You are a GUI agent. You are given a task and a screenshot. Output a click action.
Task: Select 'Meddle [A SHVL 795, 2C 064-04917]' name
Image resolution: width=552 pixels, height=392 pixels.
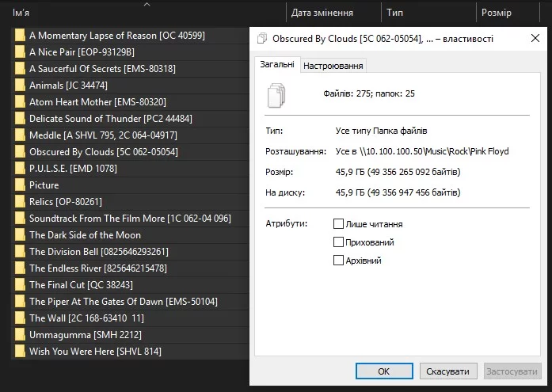pyautogui.click(x=103, y=135)
